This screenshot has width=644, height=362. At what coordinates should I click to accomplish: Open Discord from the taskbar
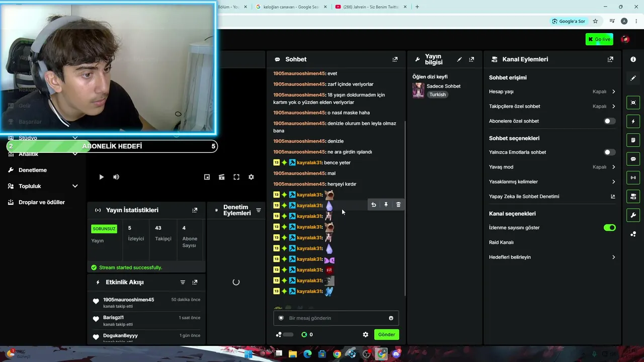click(396, 354)
